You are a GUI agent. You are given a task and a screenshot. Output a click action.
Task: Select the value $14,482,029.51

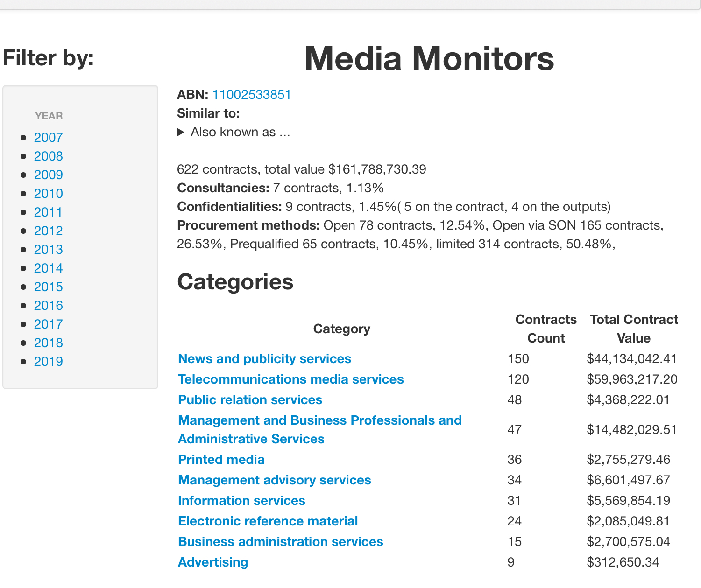[x=631, y=430]
